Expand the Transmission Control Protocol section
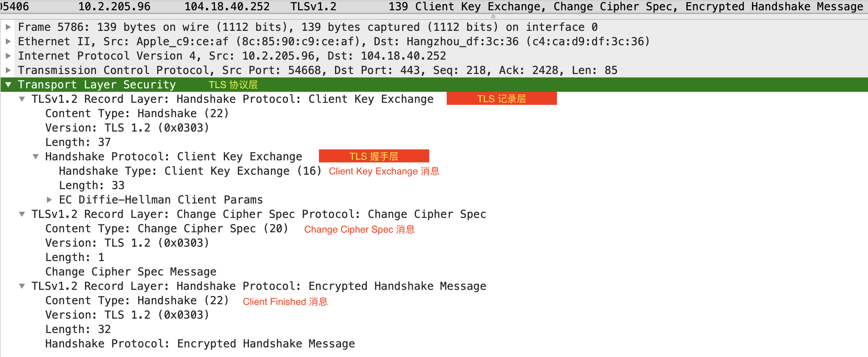Screen dimensions: 868x357 [x=9, y=70]
